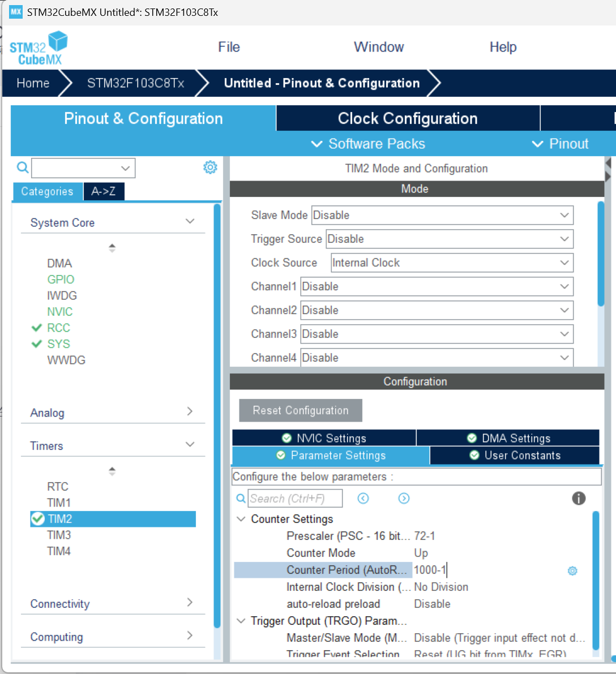The height and width of the screenshot is (674, 616).
Task: Click the green check next to TIM2
Action: [x=38, y=519]
